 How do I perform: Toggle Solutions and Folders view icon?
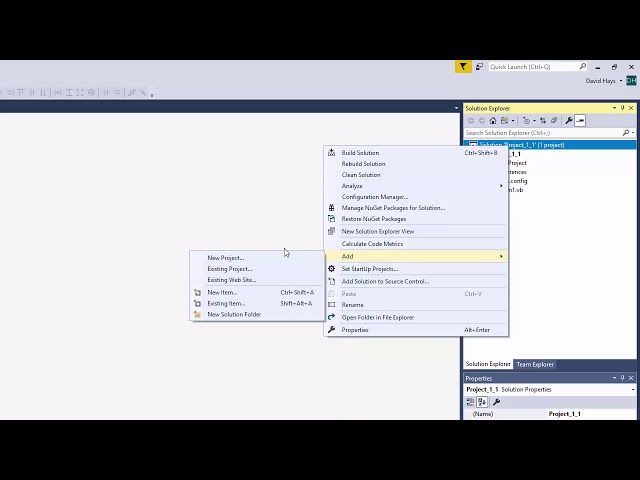click(504, 120)
